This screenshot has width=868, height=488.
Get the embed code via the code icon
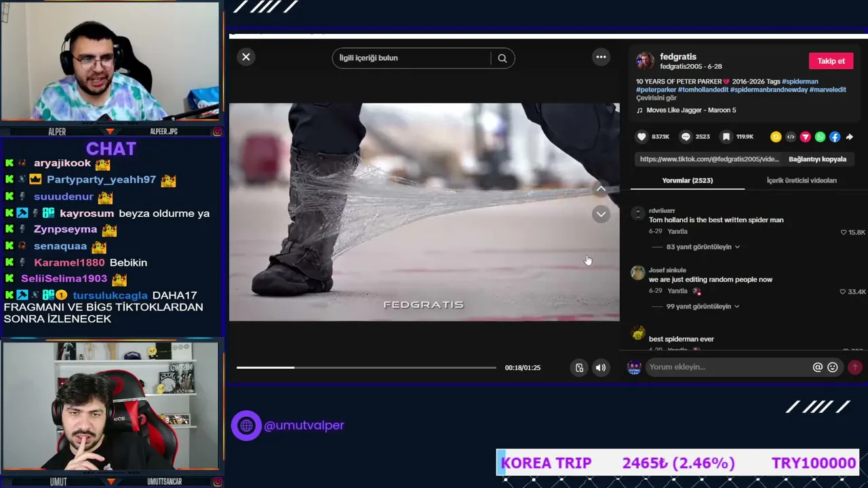(791, 137)
